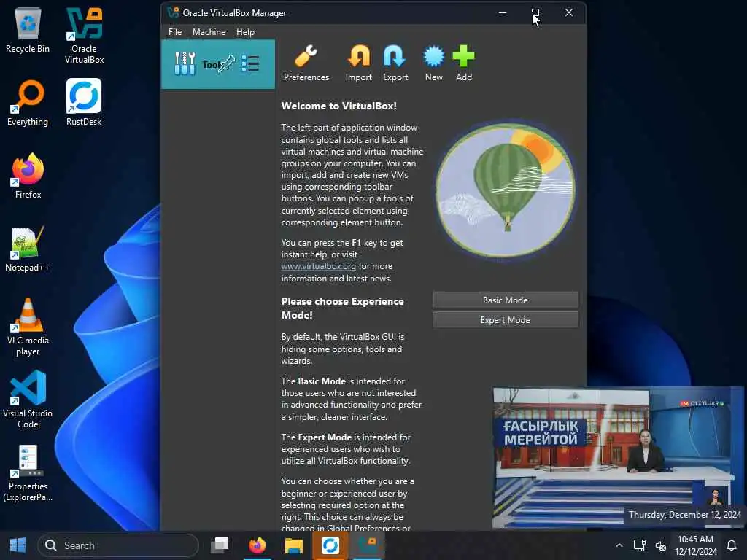The height and width of the screenshot is (560, 747).
Task: Click the Export appliance icon
Action: [x=395, y=63]
